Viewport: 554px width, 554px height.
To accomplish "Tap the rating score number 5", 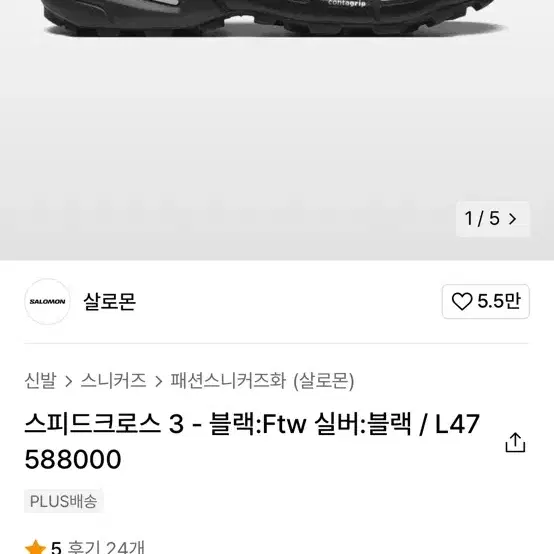I will pos(56,547).
